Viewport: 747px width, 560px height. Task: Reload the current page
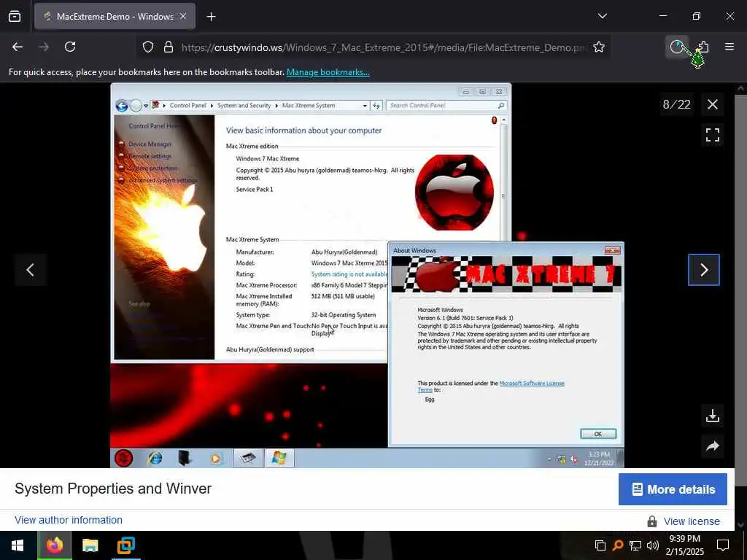pos(70,47)
